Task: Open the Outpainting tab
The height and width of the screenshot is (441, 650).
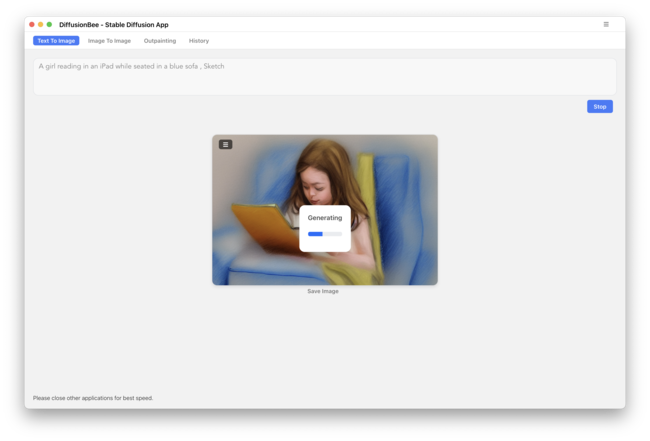Action: [x=160, y=41]
